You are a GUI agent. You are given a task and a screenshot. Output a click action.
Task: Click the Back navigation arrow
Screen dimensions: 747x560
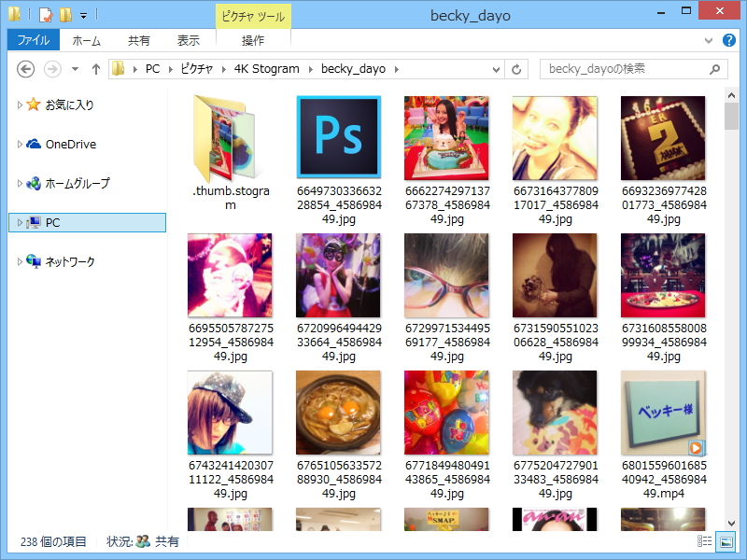pyautogui.click(x=26, y=69)
